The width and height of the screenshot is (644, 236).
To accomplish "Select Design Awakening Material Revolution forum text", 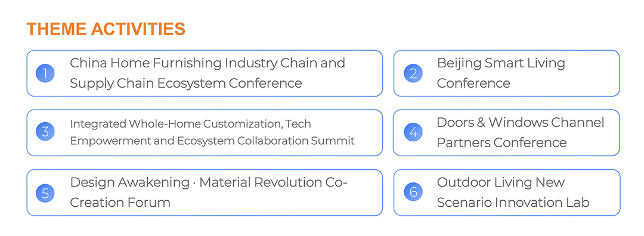I will [x=209, y=192].
